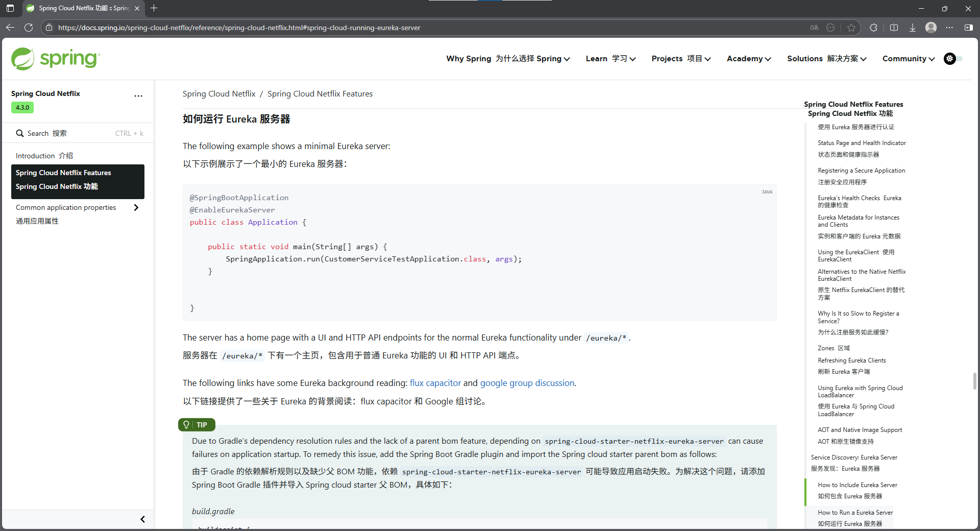Expand the Learn dropdown menu
The image size is (980, 531).
point(611,59)
